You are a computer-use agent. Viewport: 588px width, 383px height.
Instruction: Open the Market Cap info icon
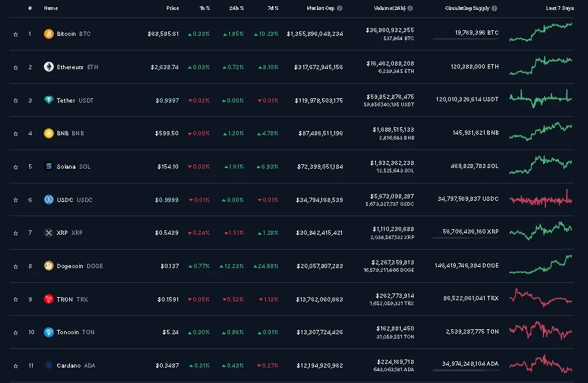pyautogui.click(x=339, y=9)
